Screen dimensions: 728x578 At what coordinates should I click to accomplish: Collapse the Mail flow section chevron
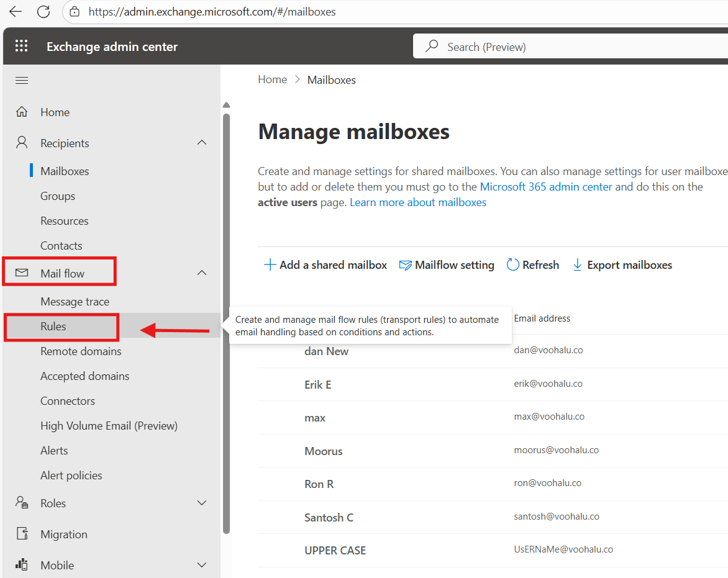tap(202, 273)
